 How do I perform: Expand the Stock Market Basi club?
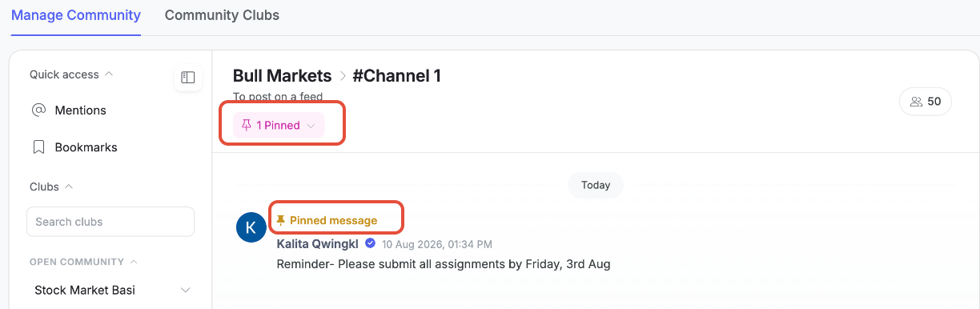point(186,291)
